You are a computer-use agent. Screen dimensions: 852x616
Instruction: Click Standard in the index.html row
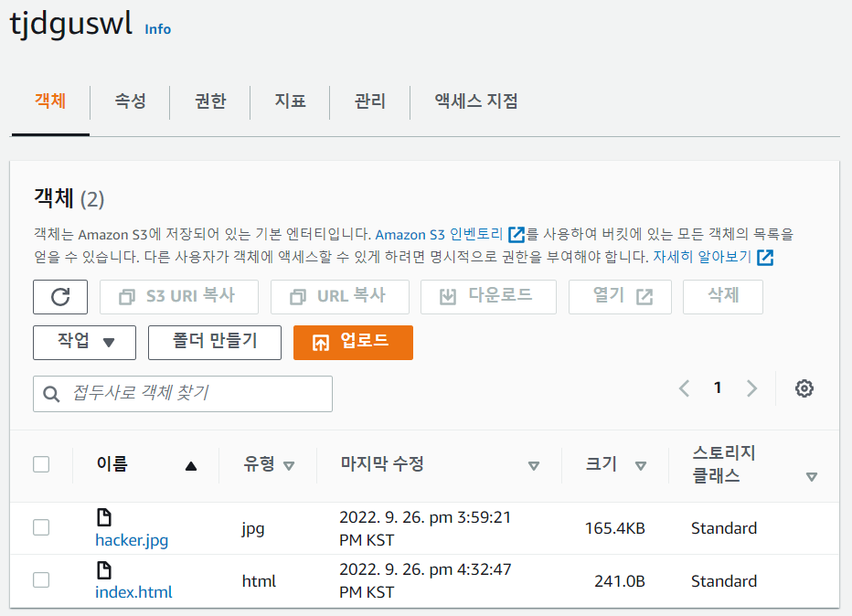[724, 581]
